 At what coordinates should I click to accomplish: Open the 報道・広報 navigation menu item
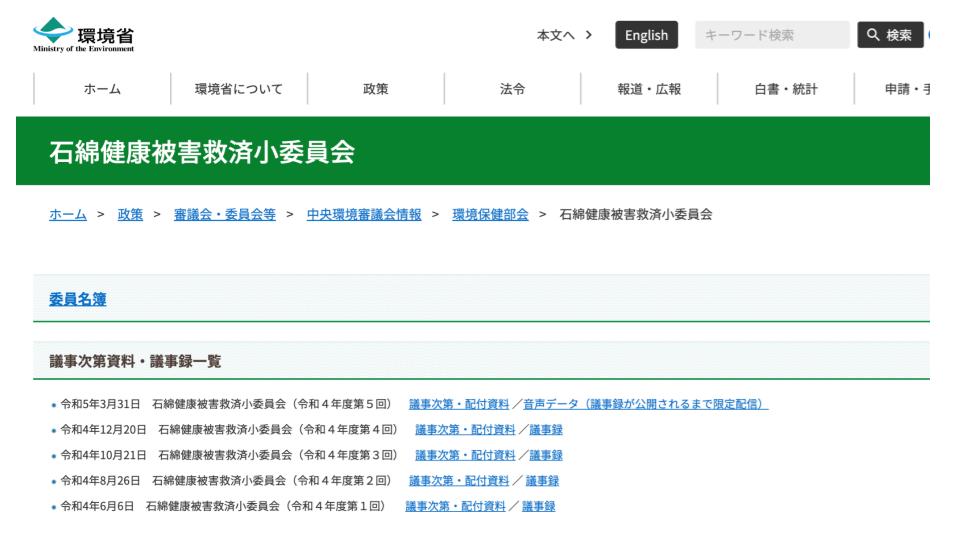point(649,89)
